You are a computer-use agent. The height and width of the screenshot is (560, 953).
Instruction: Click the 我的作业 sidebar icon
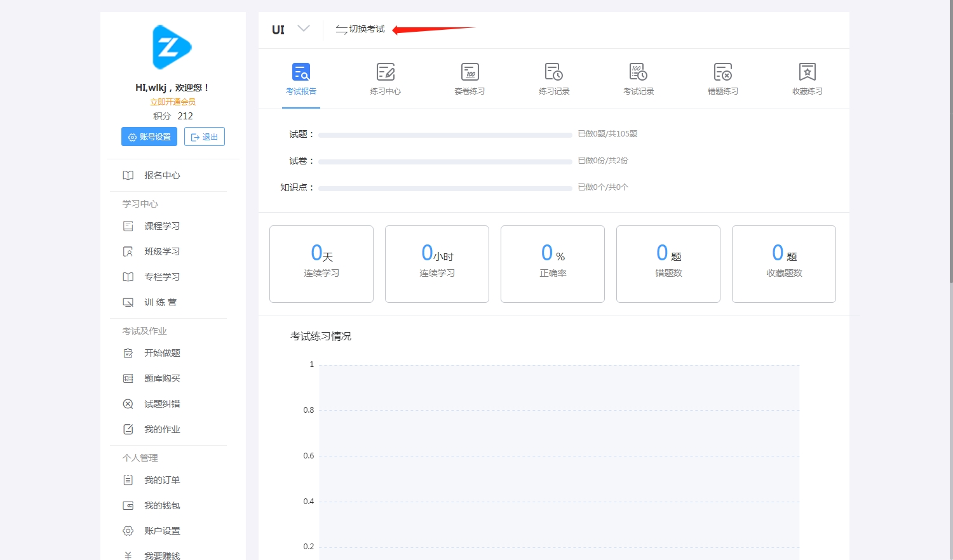(x=128, y=429)
